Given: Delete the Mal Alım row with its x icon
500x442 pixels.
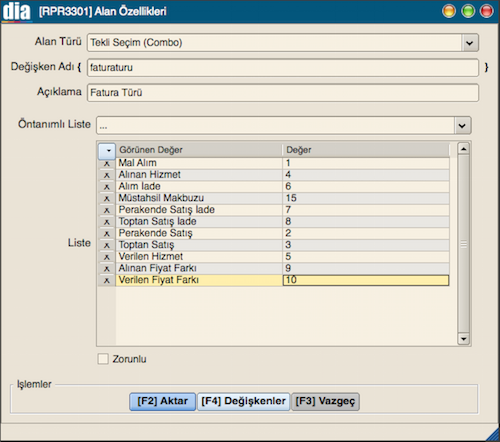Looking at the screenshot, I should (x=107, y=163).
